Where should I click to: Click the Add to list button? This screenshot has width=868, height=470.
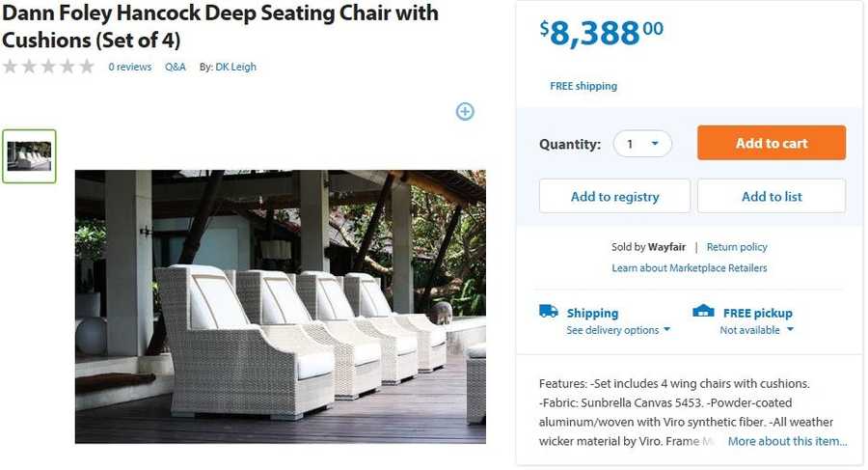[772, 196]
